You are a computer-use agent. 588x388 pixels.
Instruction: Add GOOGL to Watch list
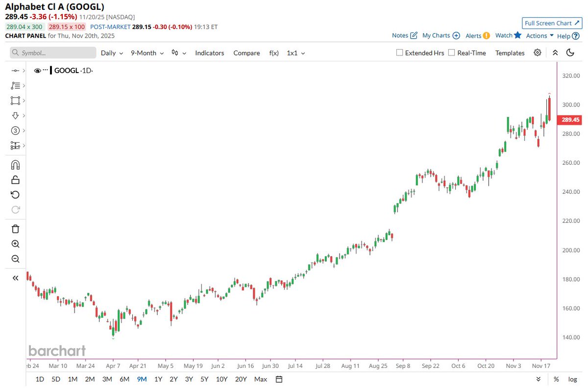pyautogui.click(x=508, y=35)
